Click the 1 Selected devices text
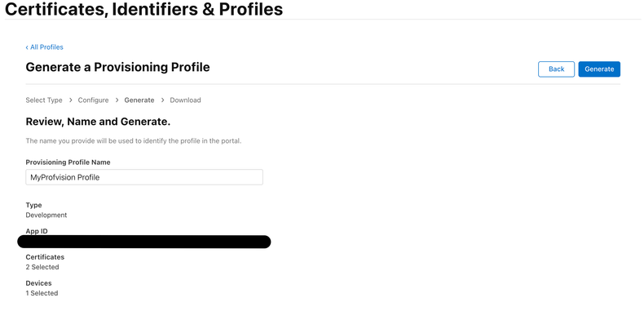Screen dimensions: 644x320 42,293
